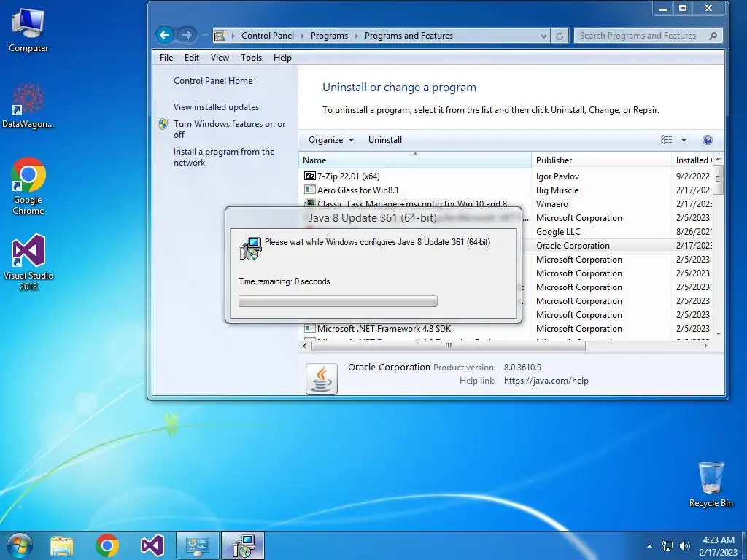Image resolution: width=747 pixels, height=560 pixels.
Task: Open the Computer desktop icon
Action: tap(28, 31)
